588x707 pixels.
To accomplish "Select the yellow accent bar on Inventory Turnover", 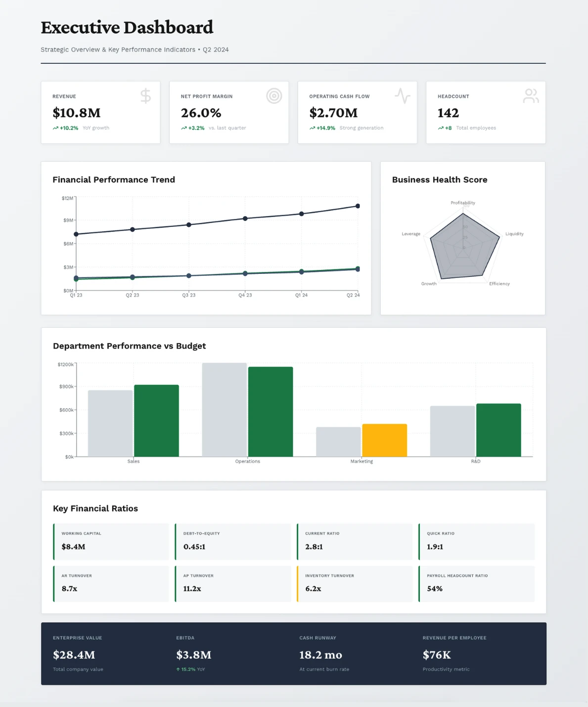I will [297, 584].
